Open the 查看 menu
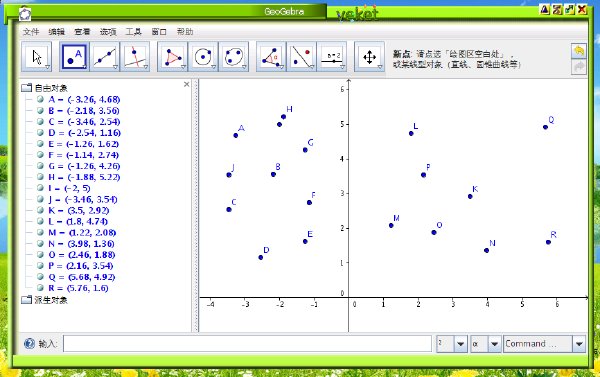This screenshot has width=600, height=377. tap(82, 32)
